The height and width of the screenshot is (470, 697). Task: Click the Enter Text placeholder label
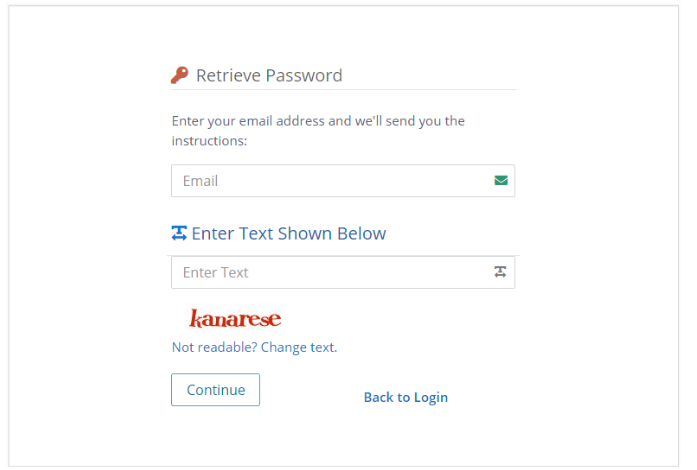click(215, 272)
